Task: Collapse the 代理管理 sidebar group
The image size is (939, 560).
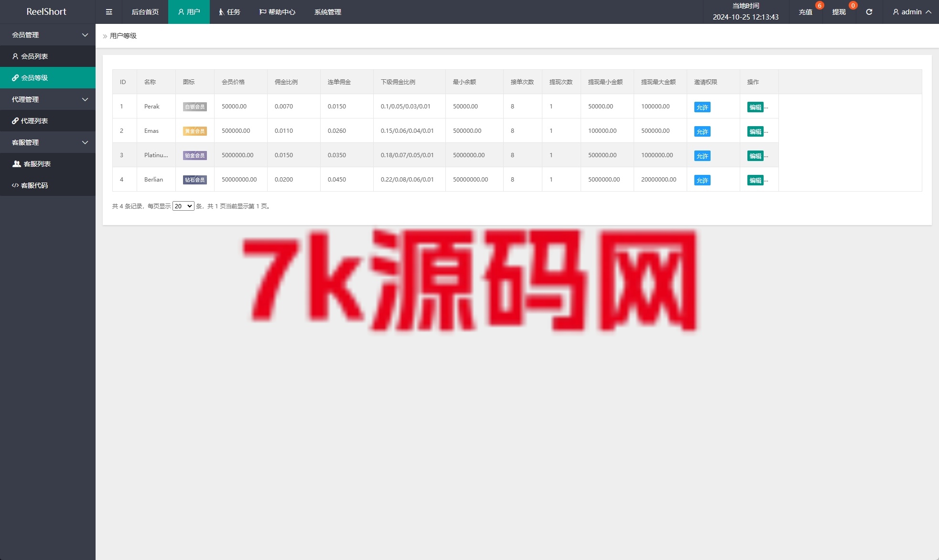Action: tap(48, 99)
